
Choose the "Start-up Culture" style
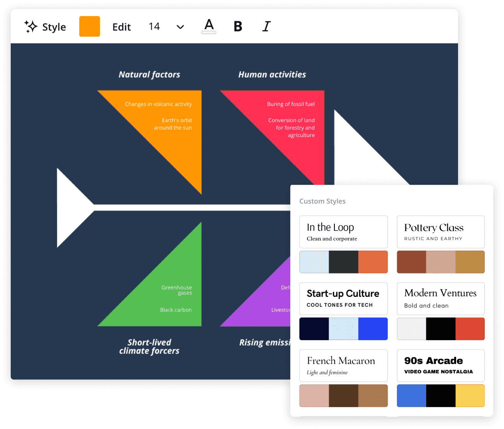tap(343, 298)
